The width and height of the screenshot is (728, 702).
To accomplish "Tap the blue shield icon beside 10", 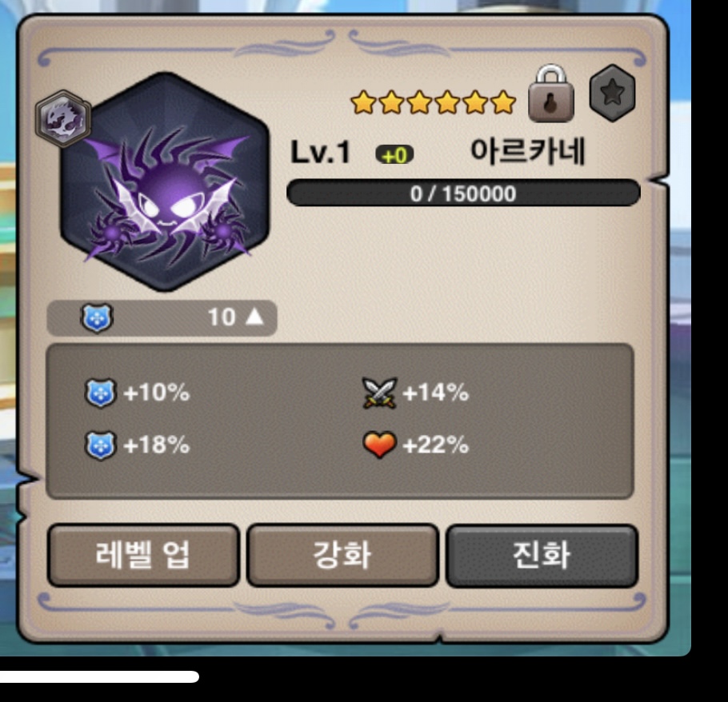I will (x=97, y=318).
